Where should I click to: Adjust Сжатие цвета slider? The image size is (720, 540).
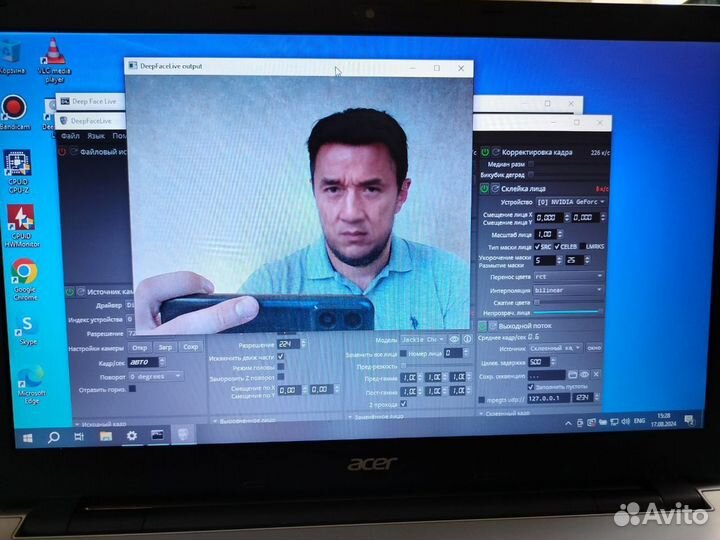coord(568,302)
